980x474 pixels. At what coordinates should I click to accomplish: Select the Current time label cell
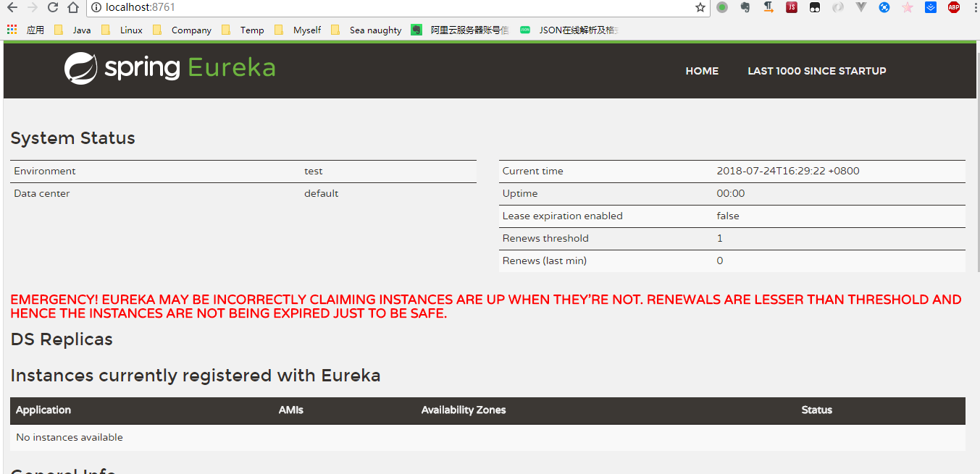(533, 172)
